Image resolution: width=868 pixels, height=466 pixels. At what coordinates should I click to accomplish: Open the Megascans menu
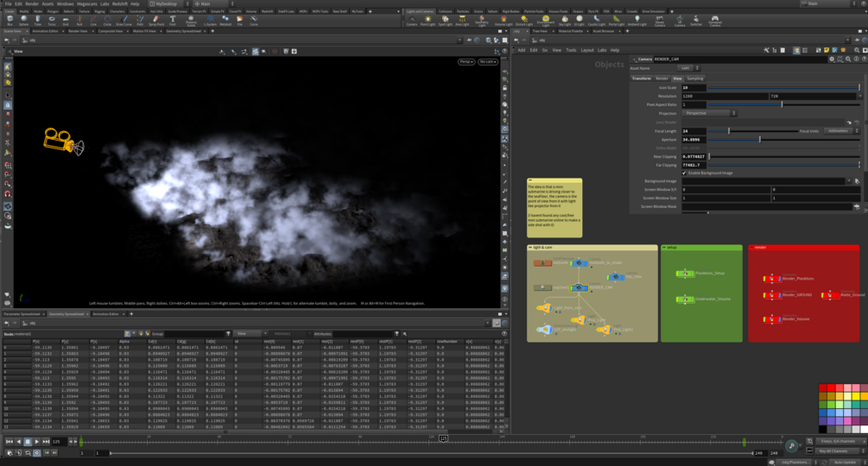point(87,3)
